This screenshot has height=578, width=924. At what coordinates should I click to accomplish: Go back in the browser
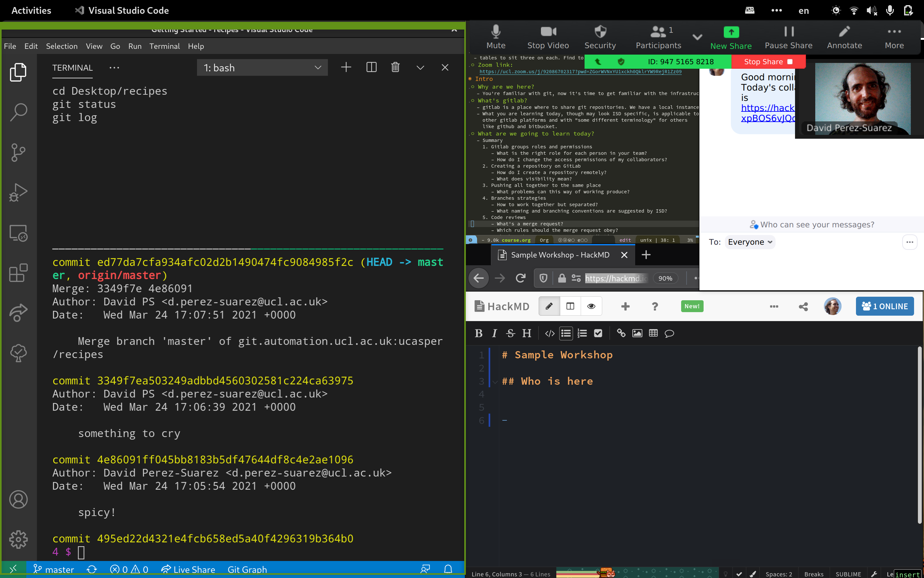(x=478, y=278)
